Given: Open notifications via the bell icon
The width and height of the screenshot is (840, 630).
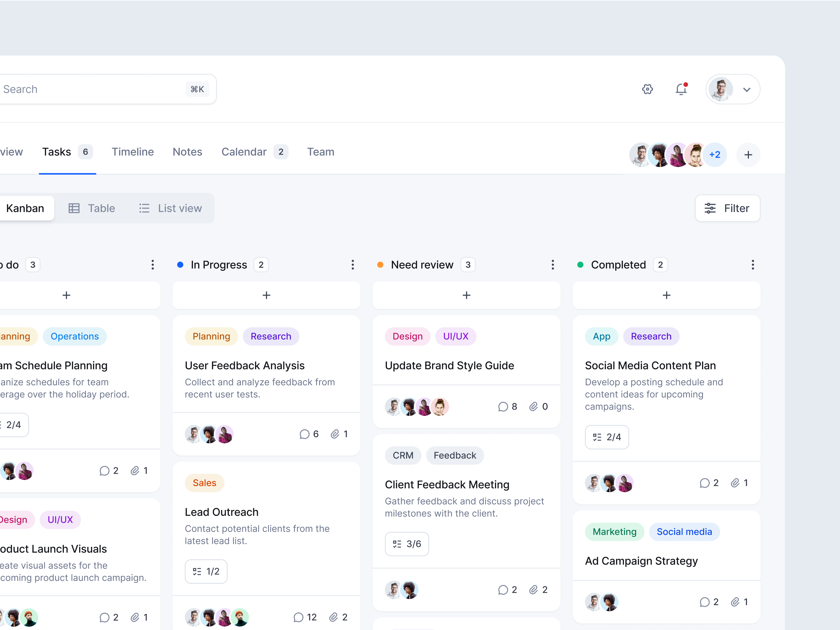Looking at the screenshot, I should pos(681,89).
